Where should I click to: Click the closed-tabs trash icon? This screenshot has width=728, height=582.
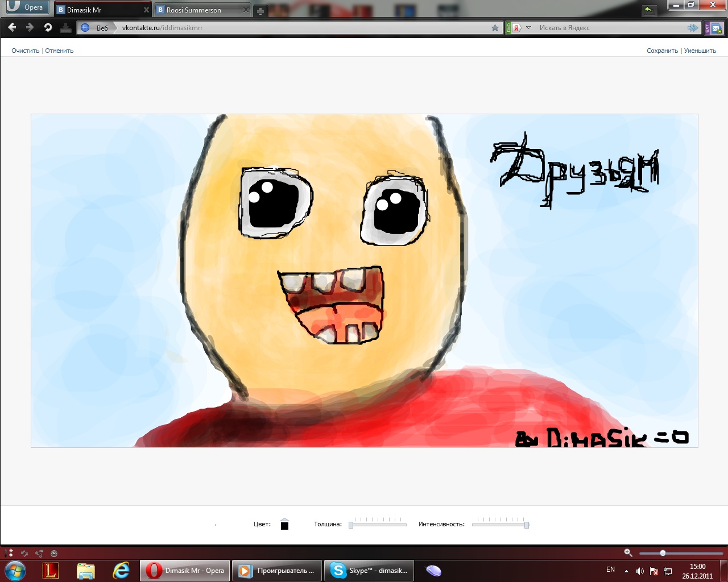[648, 10]
